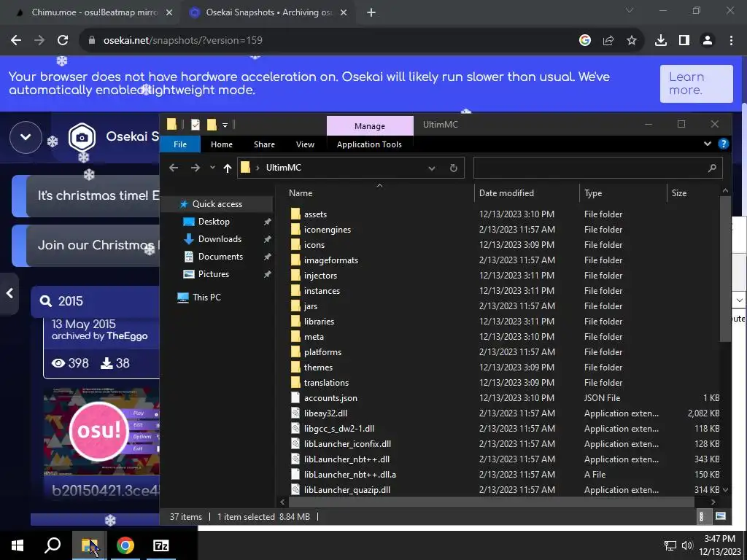Viewport: 747px width, 560px height.
Task: Select libeay32.dll file
Action: point(325,413)
